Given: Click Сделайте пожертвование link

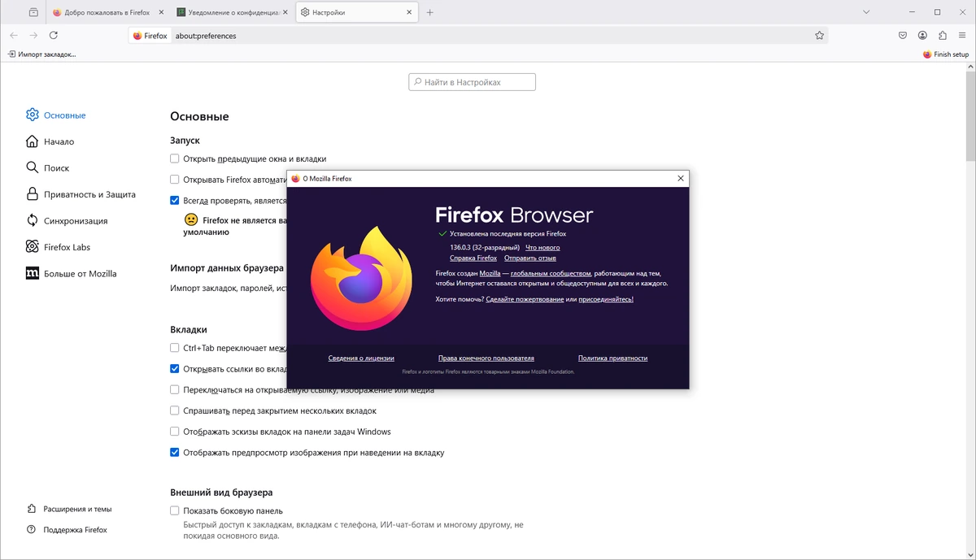Looking at the screenshot, I should pos(525,299).
